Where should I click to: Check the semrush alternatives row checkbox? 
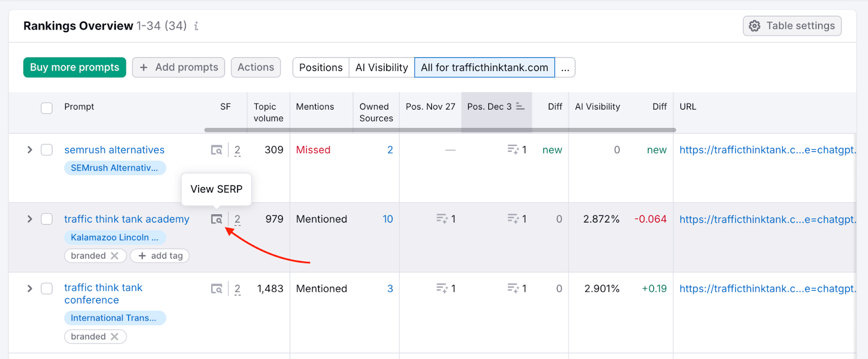pos(47,150)
